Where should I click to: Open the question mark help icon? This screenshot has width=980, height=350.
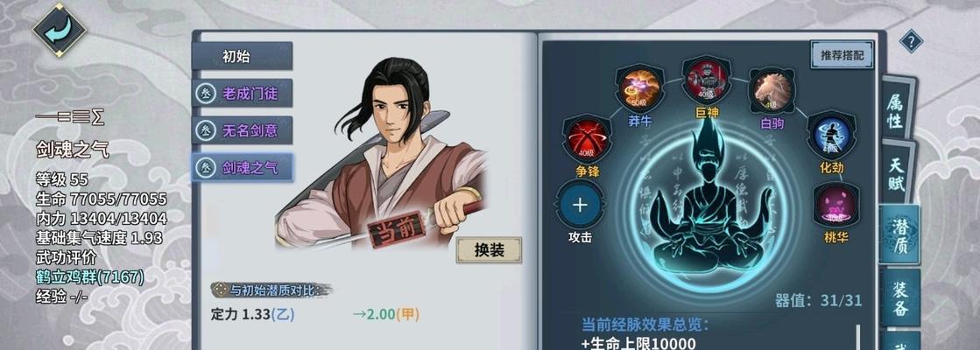pyautogui.click(x=911, y=42)
